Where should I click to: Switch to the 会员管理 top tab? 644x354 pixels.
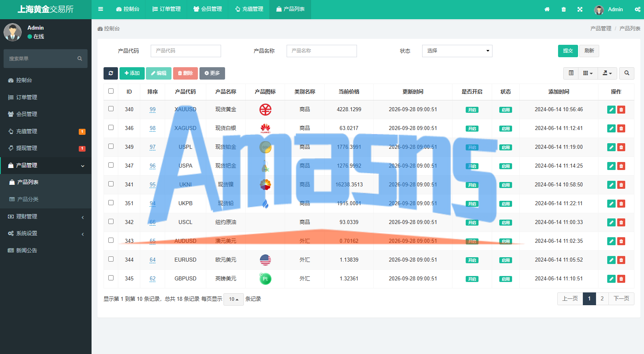click(208, 9)
